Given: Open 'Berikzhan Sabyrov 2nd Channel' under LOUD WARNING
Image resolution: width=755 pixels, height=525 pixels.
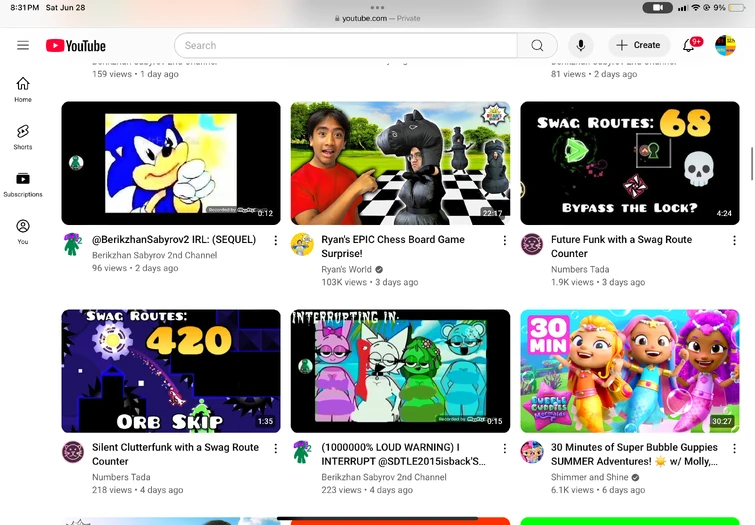Looking at the screenshot, I should (384, 477).
